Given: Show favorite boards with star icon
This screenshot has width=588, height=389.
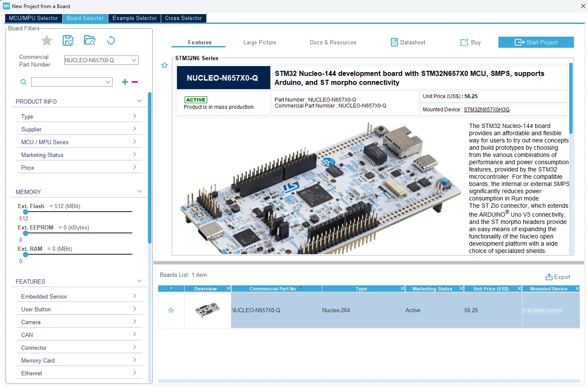Looking at the screenshot, I should coord(47,41).
